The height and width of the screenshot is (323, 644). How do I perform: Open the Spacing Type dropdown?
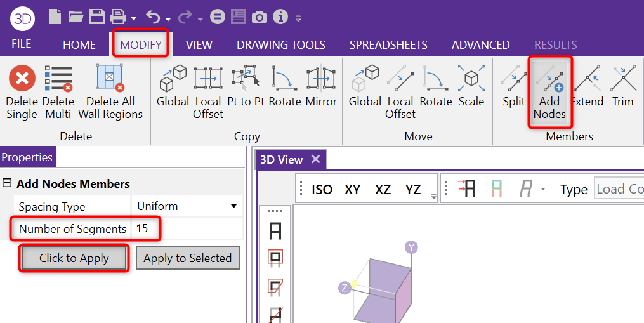click(233, 206)
